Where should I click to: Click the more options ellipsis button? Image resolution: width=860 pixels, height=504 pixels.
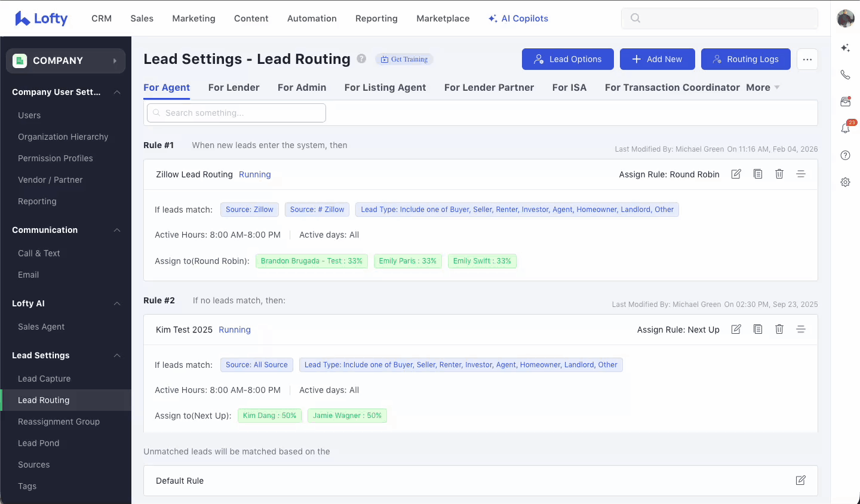click(807, 59)
